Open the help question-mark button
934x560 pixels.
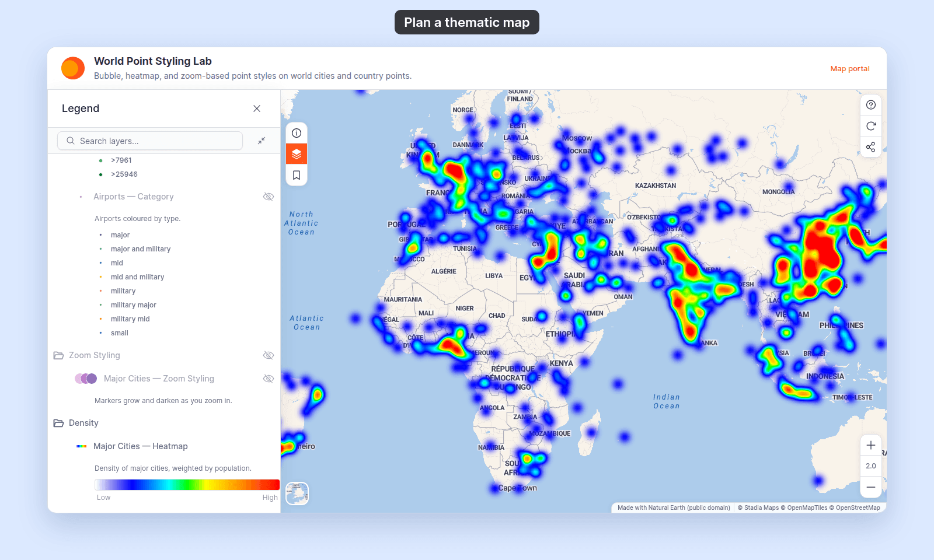pyautogui.click(x=871, y=105)
